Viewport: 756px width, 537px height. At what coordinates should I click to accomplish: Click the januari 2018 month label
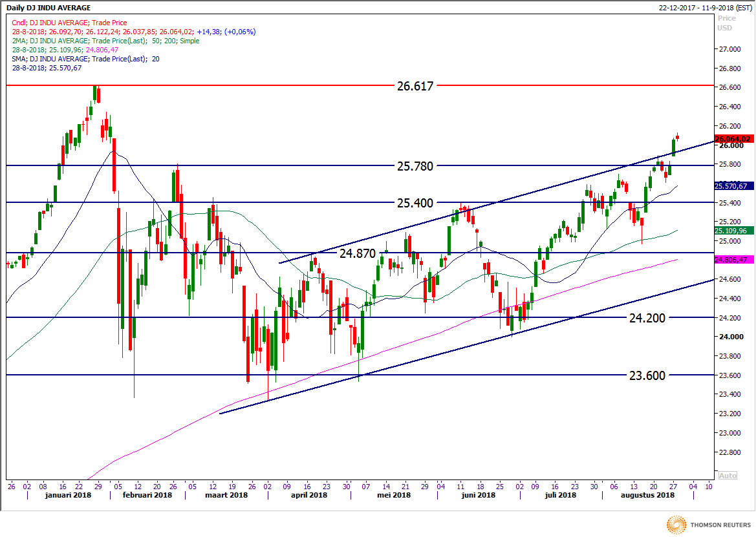point(68,495)
